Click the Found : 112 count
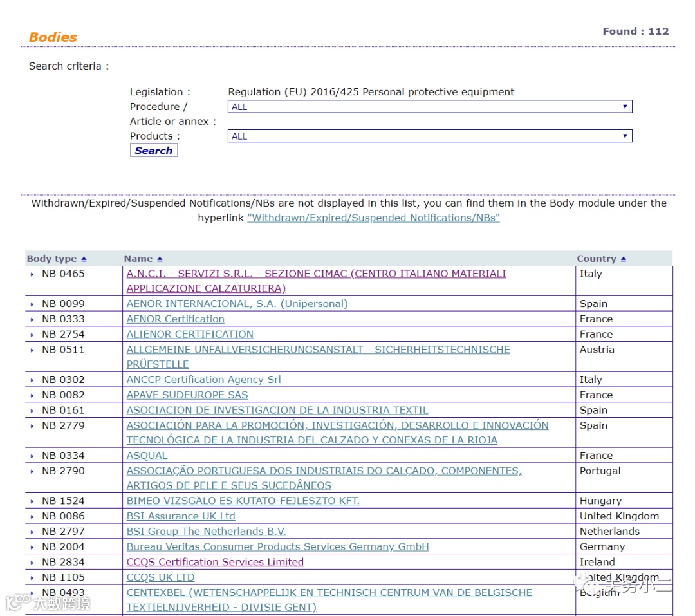The width and height of the screenshot is (695, 616). point(636,31)
